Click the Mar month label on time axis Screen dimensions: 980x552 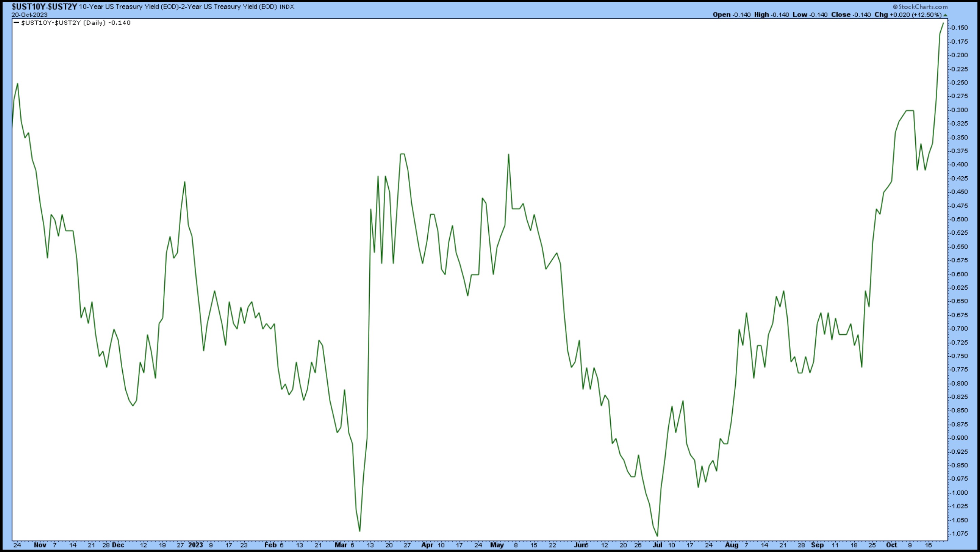pyautogui.click(x=341, y=545)
